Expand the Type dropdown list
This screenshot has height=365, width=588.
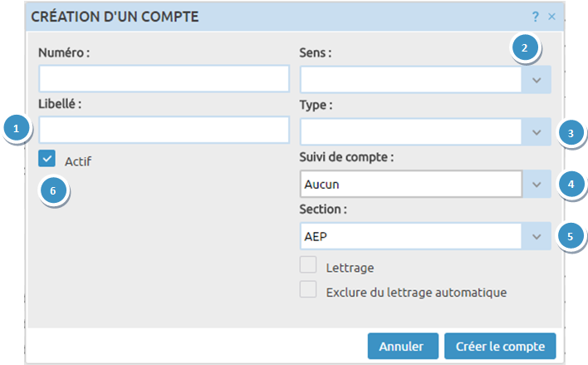click(537, 132)
